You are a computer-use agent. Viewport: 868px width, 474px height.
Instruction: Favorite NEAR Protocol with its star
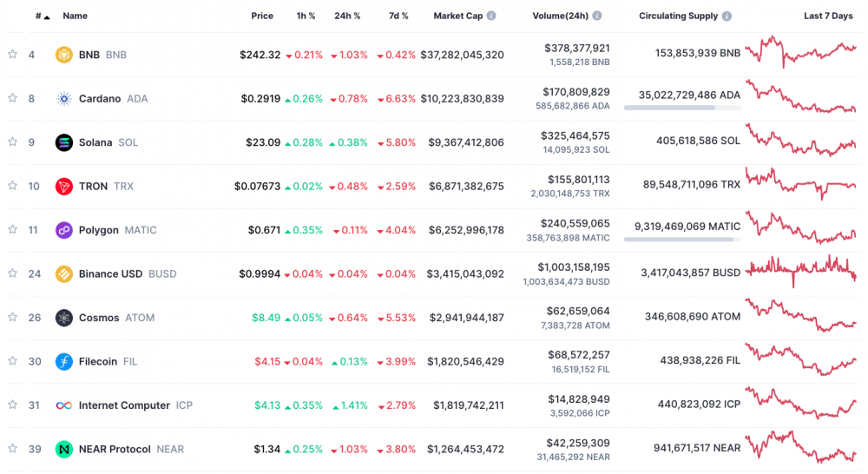click(12, 448)
